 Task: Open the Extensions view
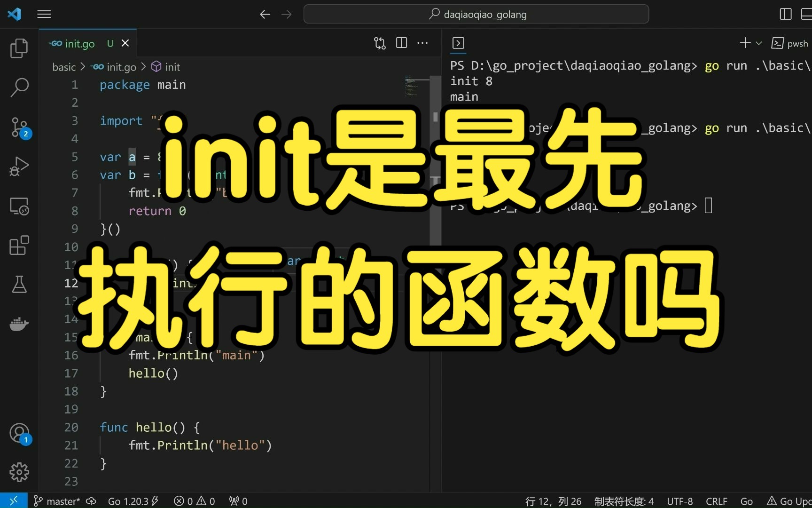point(19,245)
